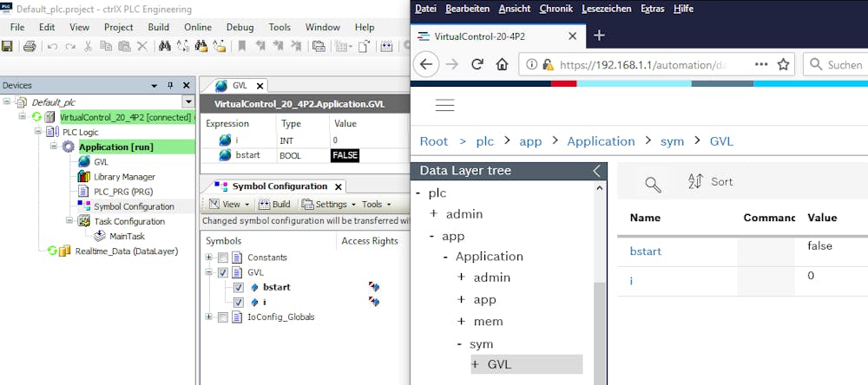
Task: Pin the Devices panel
Action: [171, 85]
